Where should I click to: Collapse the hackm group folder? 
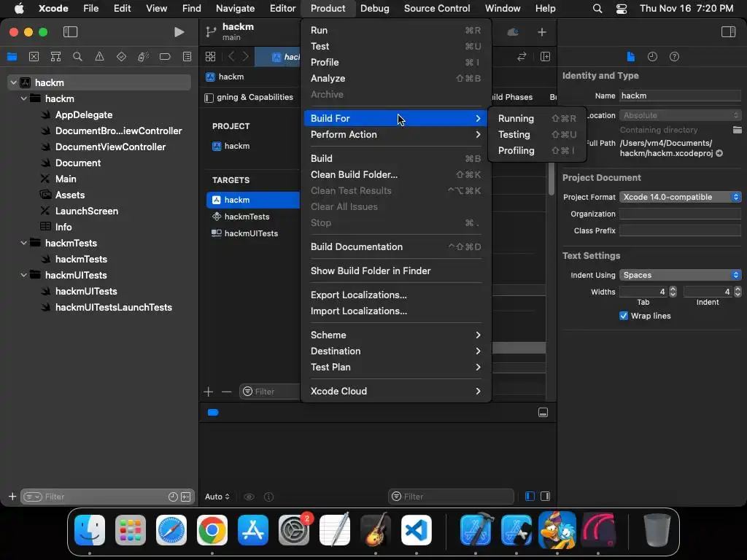24,98
